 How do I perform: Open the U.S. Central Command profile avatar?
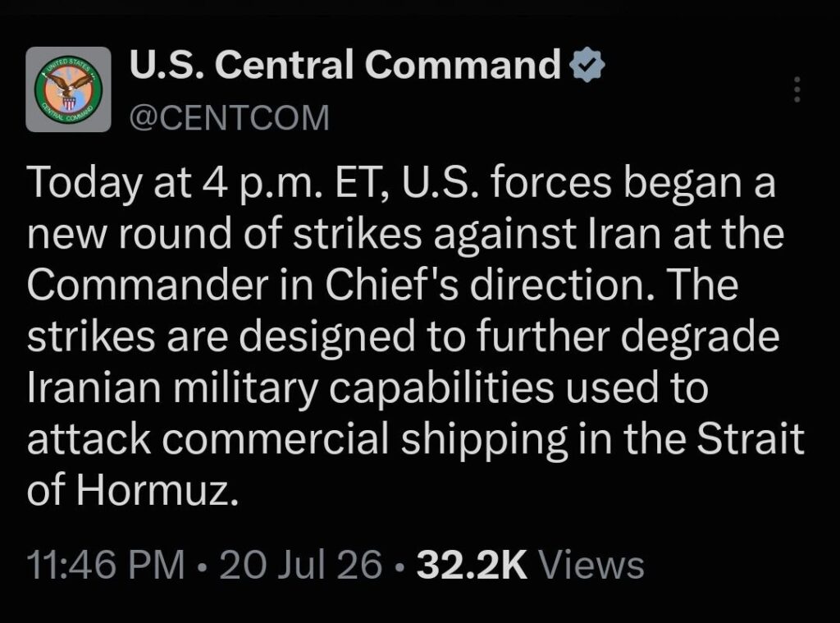click(x=68, y=89)
